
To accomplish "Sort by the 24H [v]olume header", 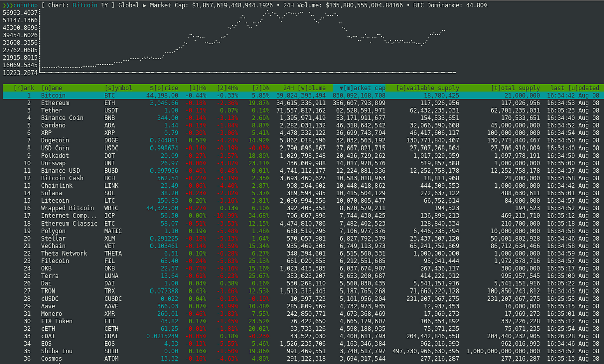I will (304, 88).
